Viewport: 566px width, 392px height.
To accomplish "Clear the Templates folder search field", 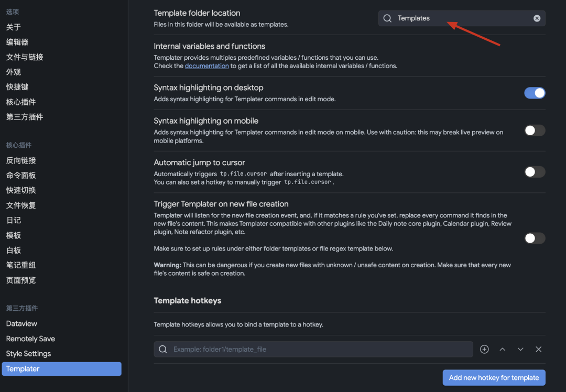I will (x=537, y=18).
